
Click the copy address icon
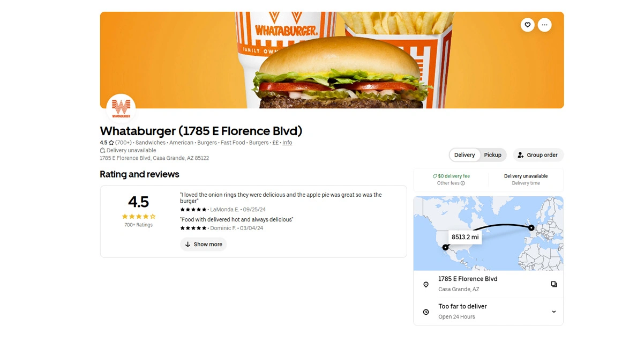554,284
